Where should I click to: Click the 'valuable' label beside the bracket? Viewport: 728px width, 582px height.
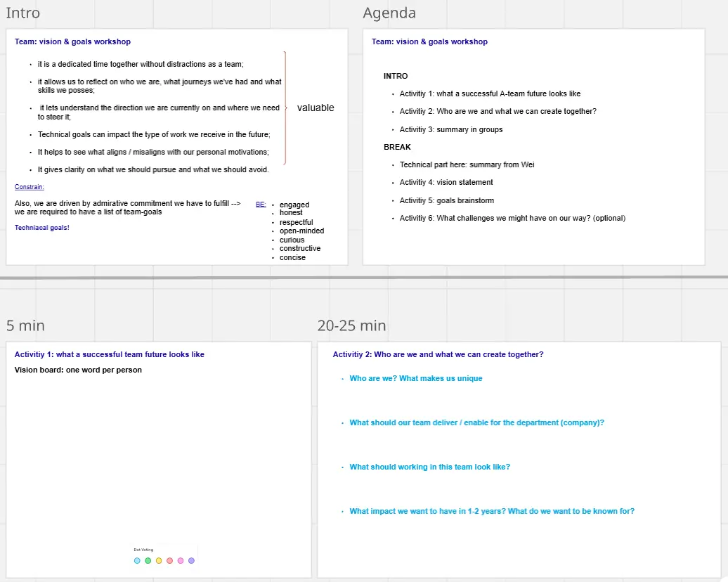316,108
